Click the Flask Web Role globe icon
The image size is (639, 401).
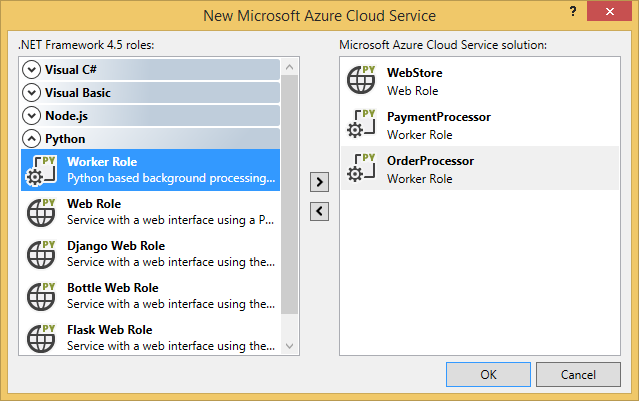click(40, 337)
